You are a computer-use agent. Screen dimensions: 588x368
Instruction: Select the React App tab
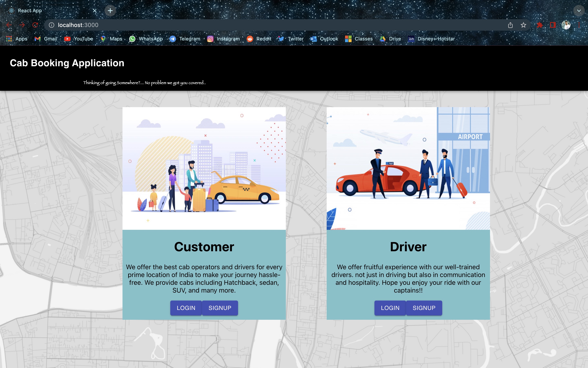click(x=52, y=11)
